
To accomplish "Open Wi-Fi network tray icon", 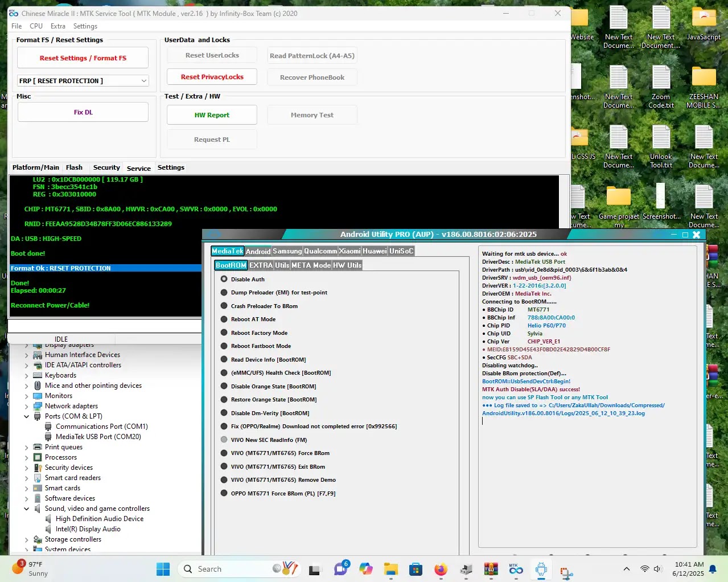I will coord(645,569).
